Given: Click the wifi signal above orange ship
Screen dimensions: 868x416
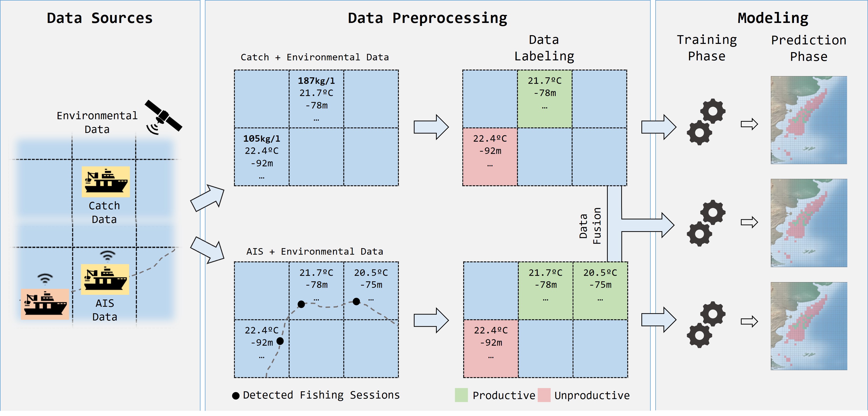Looking at the screenshot, I should pyautogui.click(x=45, y=279).
